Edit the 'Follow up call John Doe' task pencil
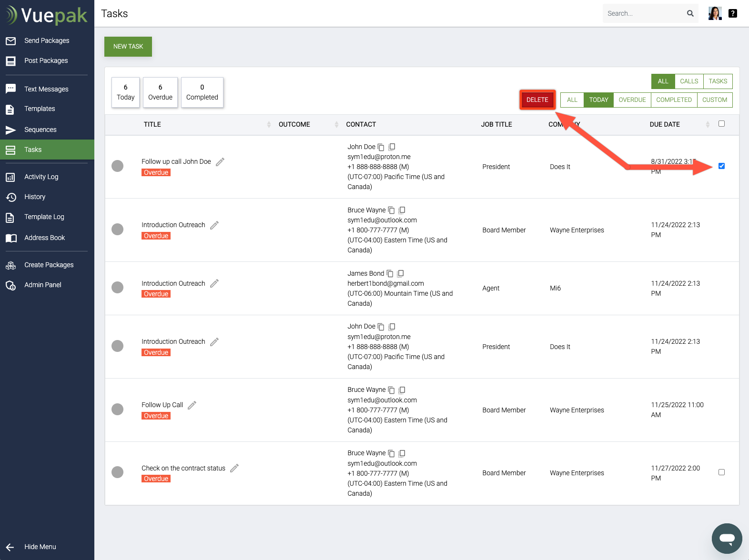Screen dimensions: 749x560 point(220,162)
